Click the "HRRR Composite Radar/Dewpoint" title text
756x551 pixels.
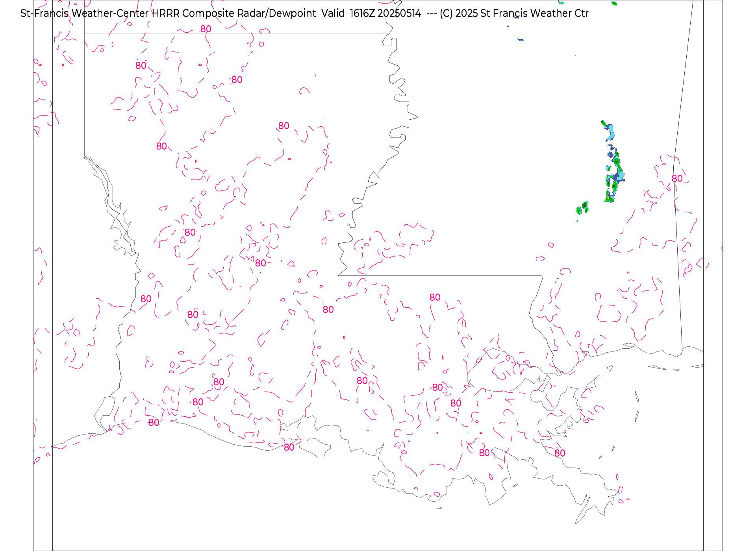point(234,13)
